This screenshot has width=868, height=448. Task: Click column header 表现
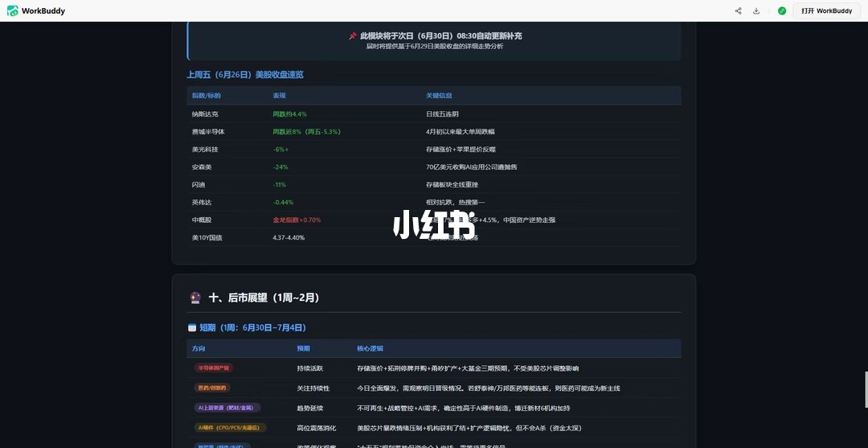(279, 96)
